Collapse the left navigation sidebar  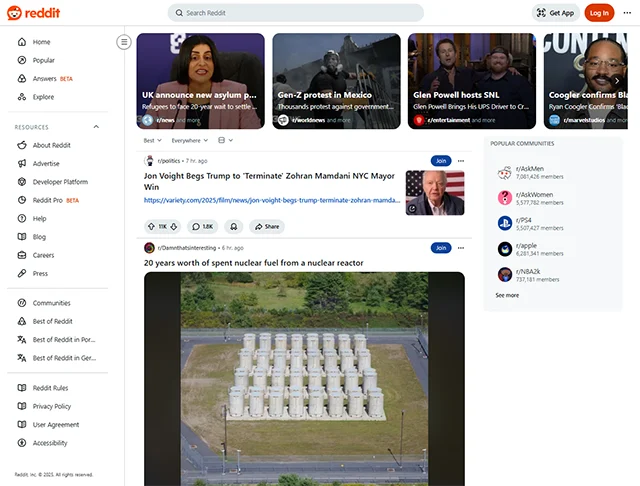(x=124, y=42)
